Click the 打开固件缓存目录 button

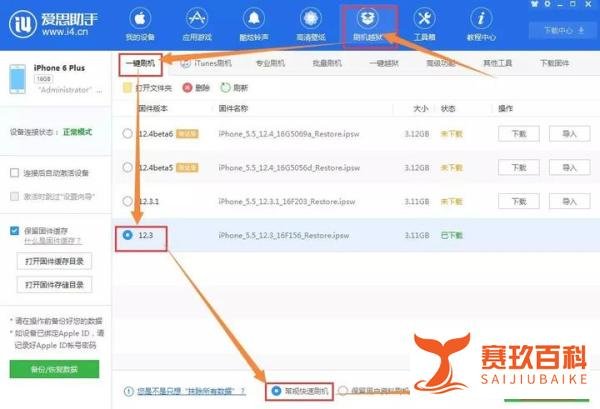54,261
